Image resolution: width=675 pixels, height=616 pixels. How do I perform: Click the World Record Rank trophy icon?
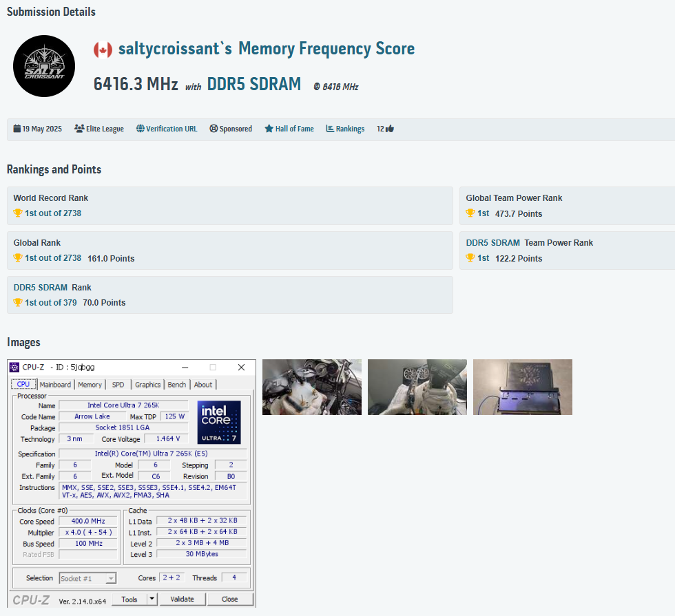pyautogui.click(x=18, y=213)
